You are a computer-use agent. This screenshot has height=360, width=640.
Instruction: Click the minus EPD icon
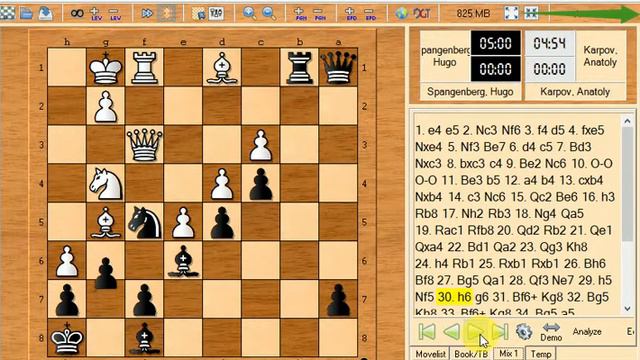coord(370,13)
